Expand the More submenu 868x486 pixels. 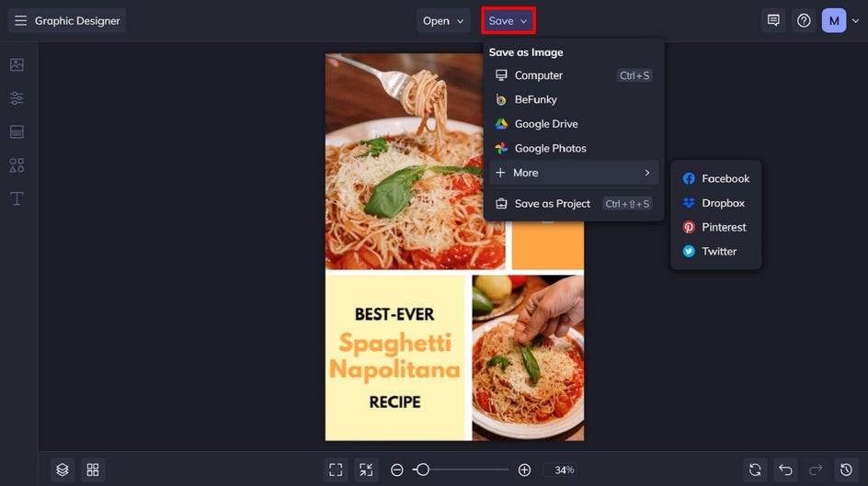pyautogui.click(x=574, y=173)
